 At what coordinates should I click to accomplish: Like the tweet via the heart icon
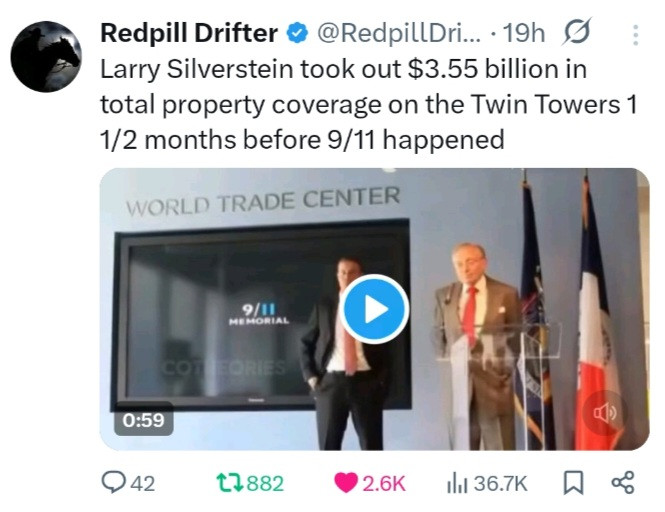pos(346,484)
